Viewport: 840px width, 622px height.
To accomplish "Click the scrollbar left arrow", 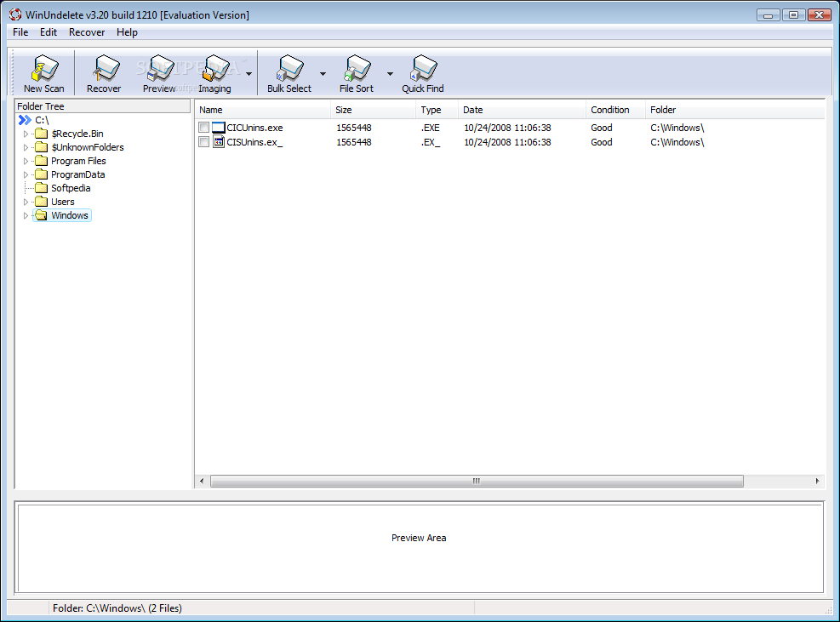I will coord(202,481).
